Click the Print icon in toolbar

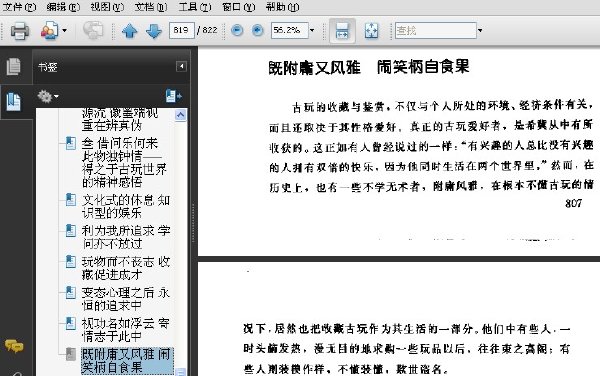point(20,31)
